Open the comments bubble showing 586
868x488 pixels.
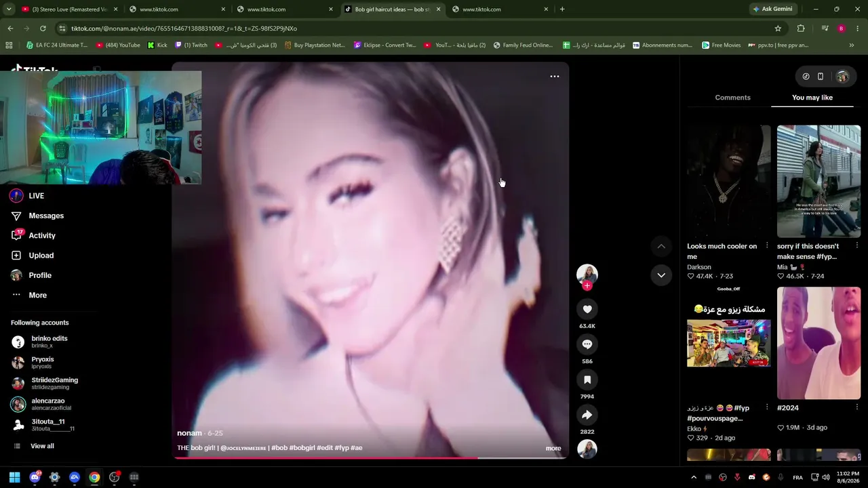[x=587, y=344]
